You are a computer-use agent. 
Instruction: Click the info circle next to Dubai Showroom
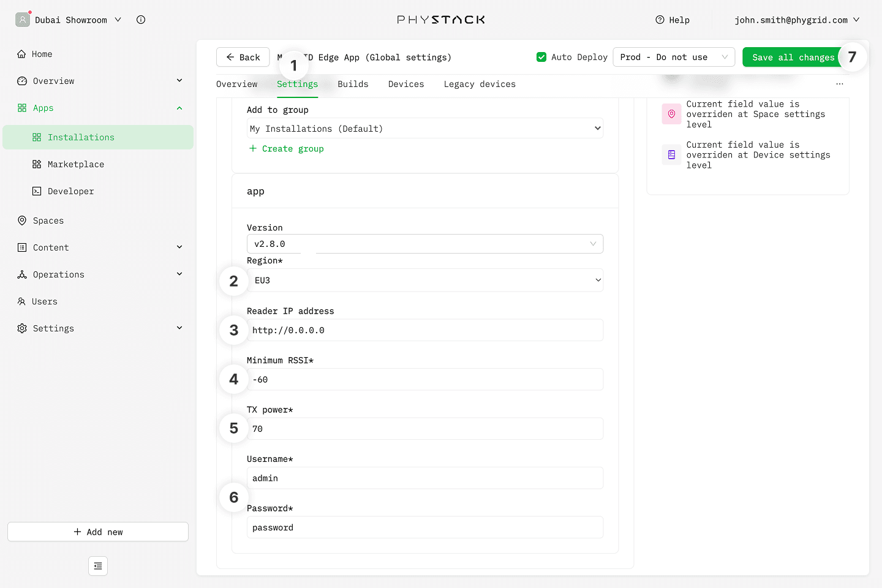tap(141, 20)
